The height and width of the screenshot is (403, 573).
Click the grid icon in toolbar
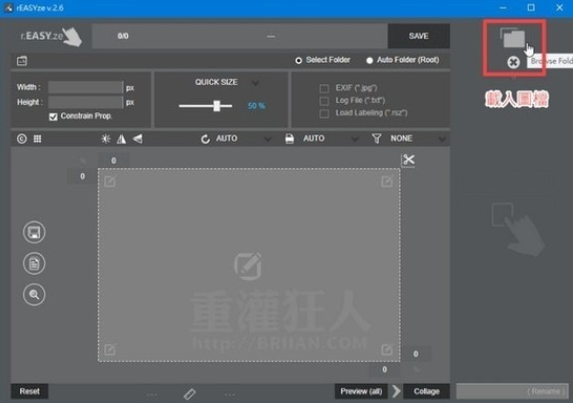pos(37,139)
